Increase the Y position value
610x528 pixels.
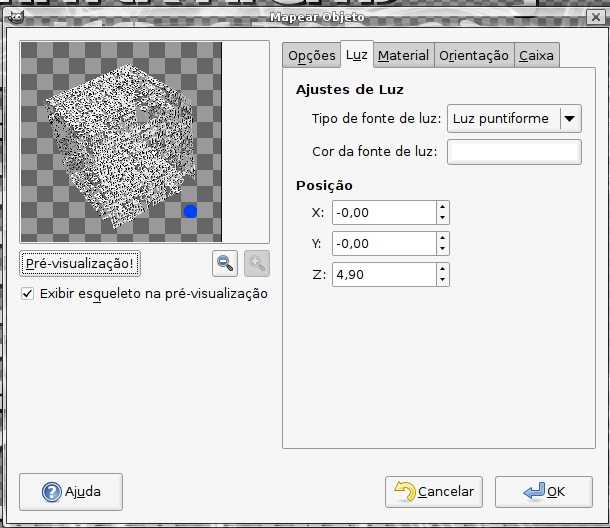coord(443,238)
